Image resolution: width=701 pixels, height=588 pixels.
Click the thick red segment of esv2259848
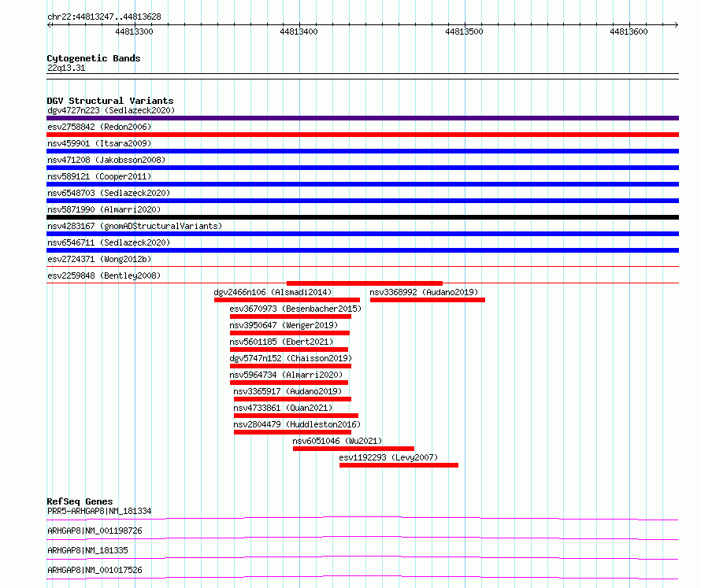(x=365, y=283)
